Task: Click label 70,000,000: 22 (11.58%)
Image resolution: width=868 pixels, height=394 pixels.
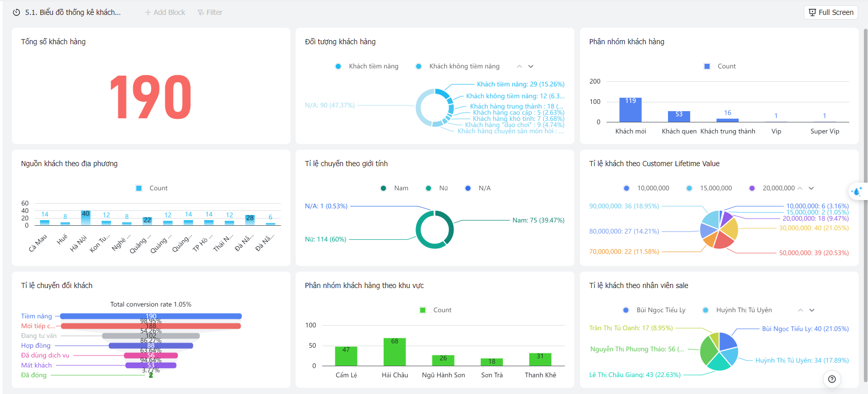Action: pyautogui.click(x=624, y=252)
